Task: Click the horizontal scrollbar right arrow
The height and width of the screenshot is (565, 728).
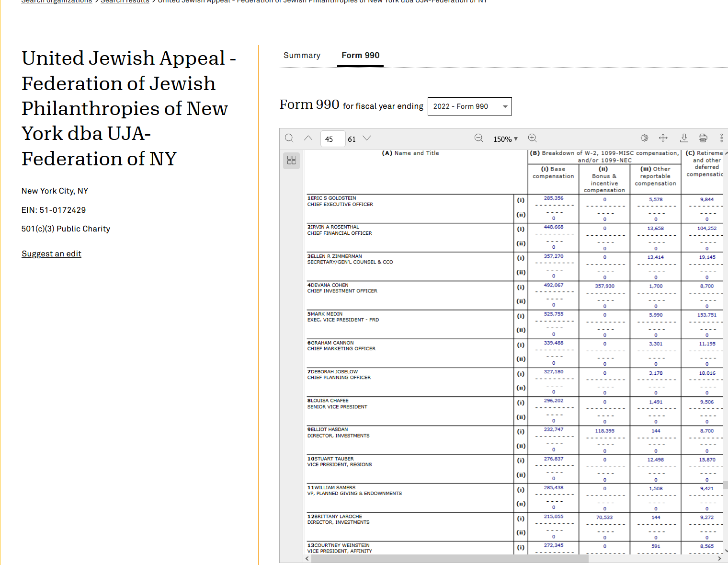Action: pos(719,558)
